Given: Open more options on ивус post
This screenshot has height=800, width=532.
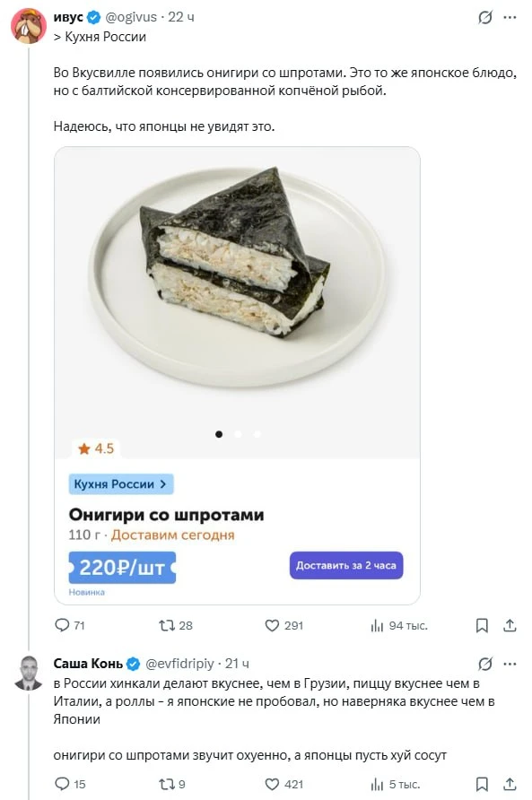Looking at the screenshot, I should tap(510, 17).
